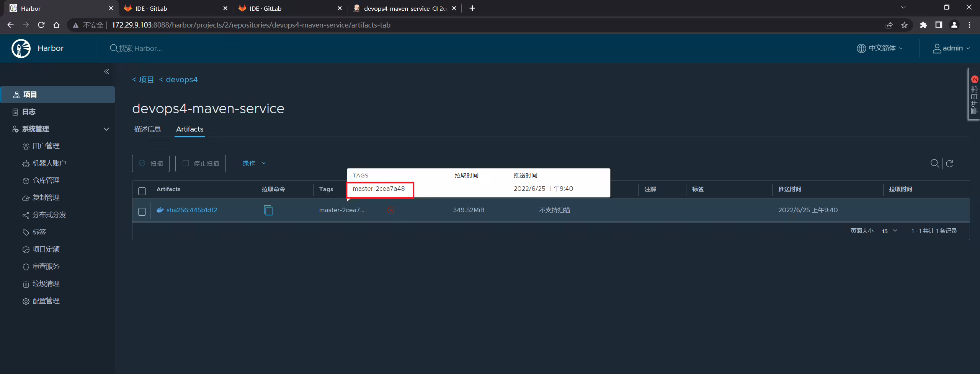Copy the pull command for the sha256:445b1df2 artifact
This screenshot has height=374, width=980.
click(268, 210)
